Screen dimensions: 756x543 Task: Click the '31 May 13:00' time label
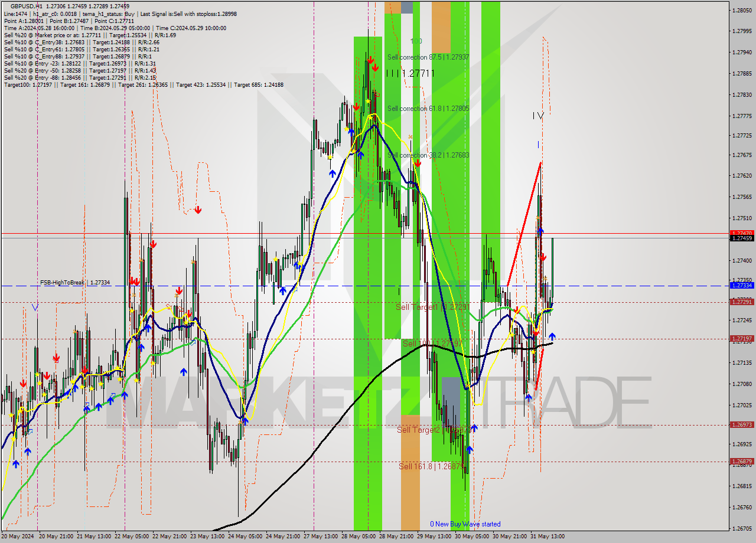[x=546, y=537]
